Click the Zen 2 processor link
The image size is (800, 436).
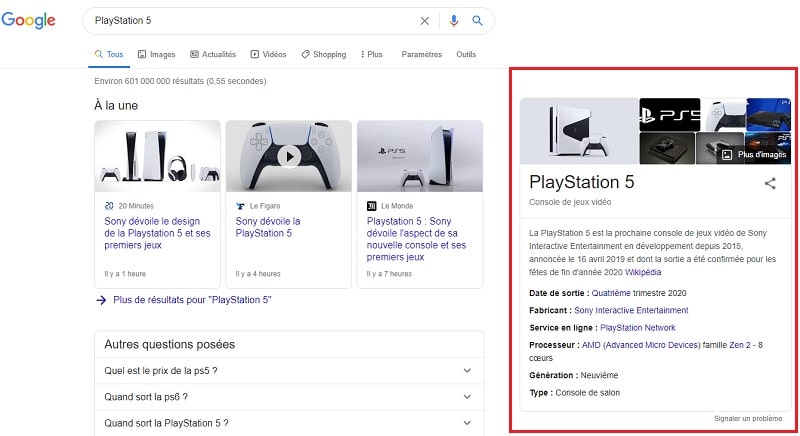tap(740, 345)
